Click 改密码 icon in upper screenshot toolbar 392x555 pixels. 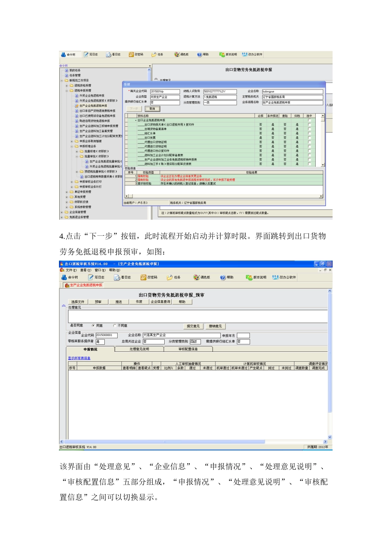(x=131, y=55)
